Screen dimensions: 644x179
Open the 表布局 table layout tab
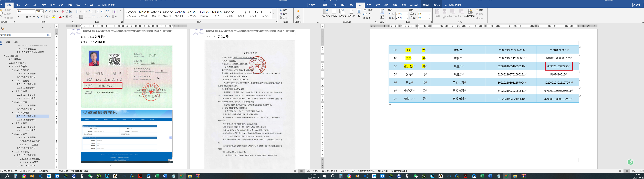tap(437, 5)
